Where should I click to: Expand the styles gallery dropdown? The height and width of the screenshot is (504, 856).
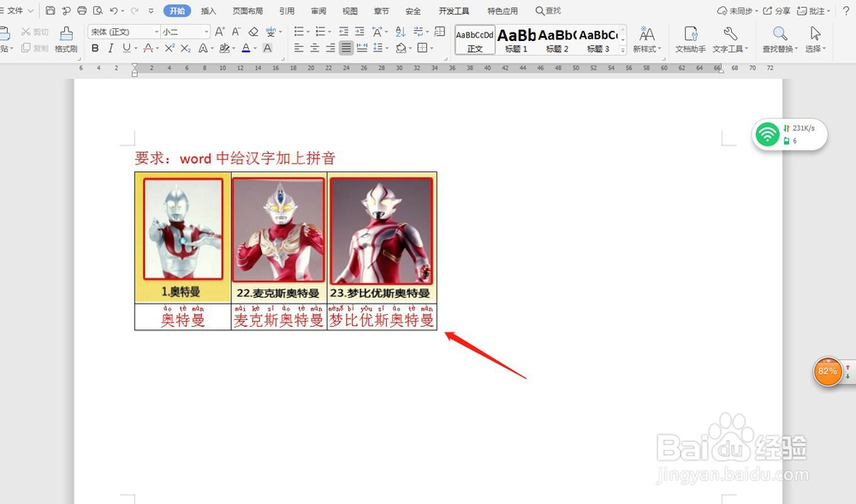pos(623,50)
